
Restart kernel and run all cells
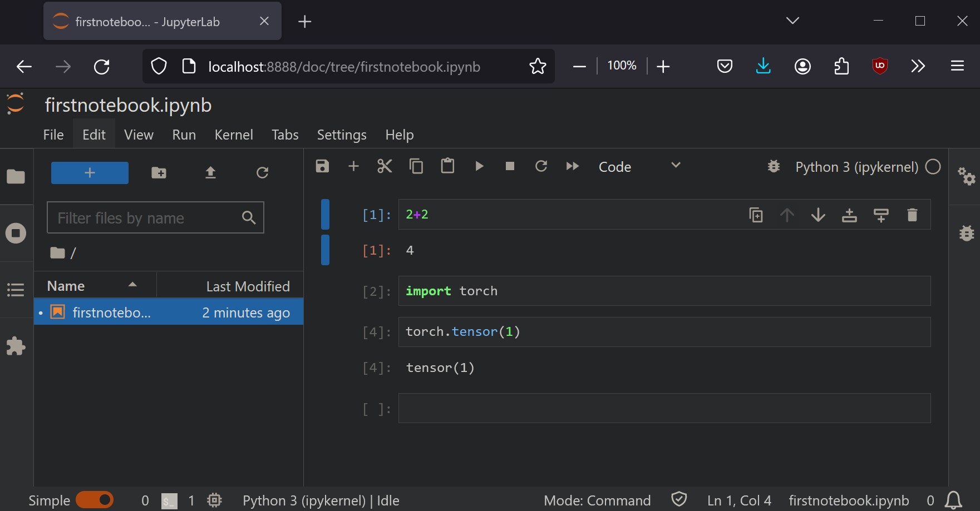(572, 166)
